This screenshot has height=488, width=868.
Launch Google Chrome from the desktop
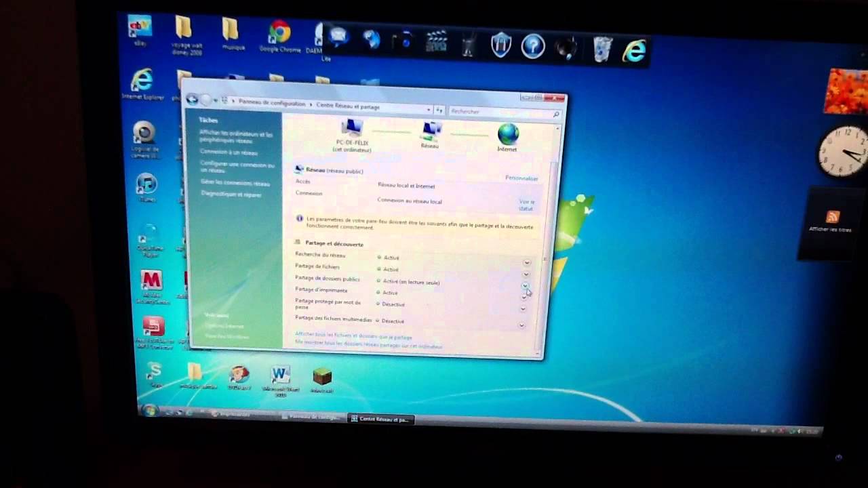point(279,36)
